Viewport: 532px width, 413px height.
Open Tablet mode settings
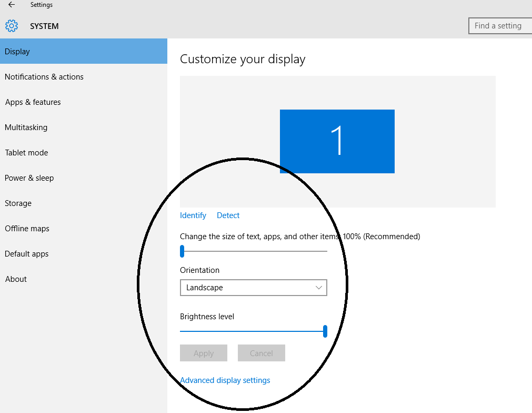click(x=26, y=153)
